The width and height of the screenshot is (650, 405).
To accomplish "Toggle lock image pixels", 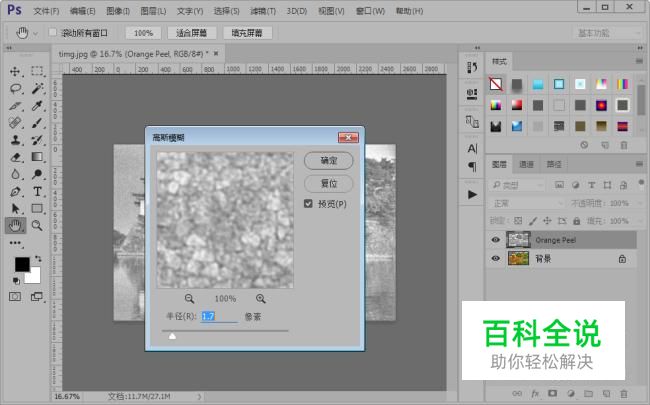I will 533,221.
